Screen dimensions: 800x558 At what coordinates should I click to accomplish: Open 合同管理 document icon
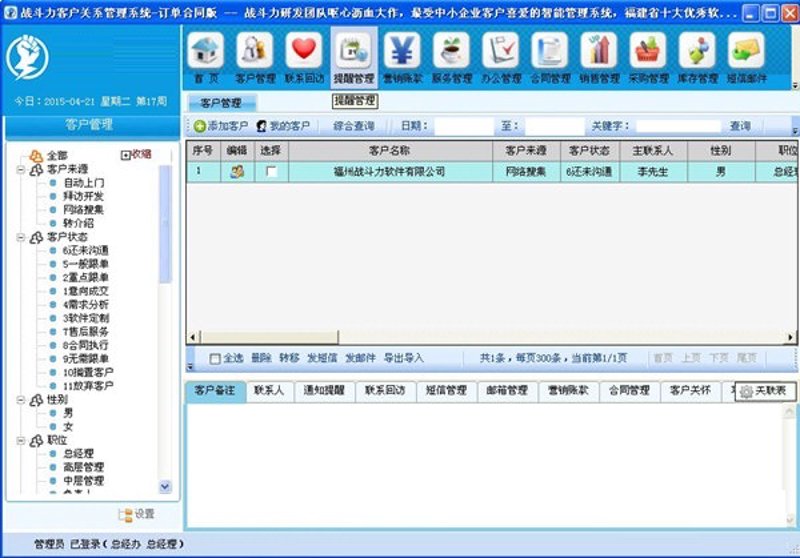[549, 50]
